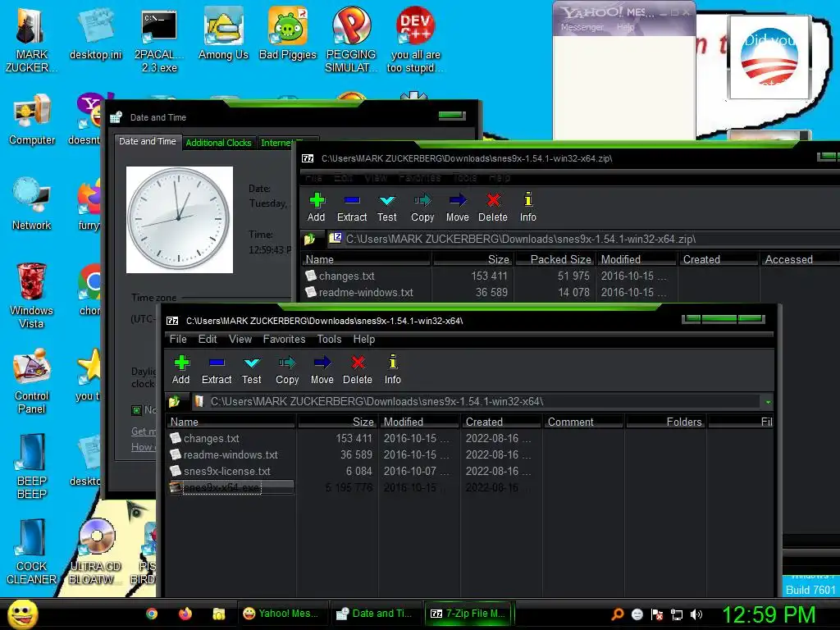840x630 pixels.
Task: Open the magnifier search tray icon
Action: pyautogui.click(x=617, y=614)
